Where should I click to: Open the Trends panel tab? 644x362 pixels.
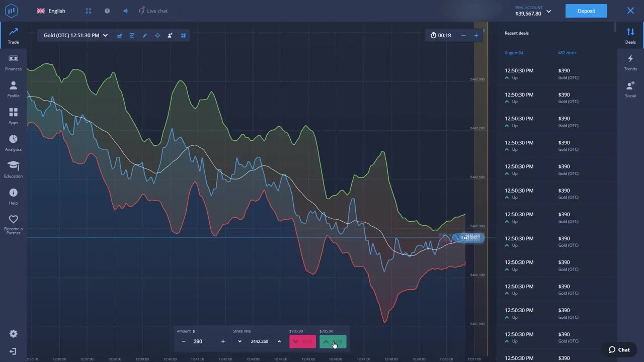[x=630, y=62]
